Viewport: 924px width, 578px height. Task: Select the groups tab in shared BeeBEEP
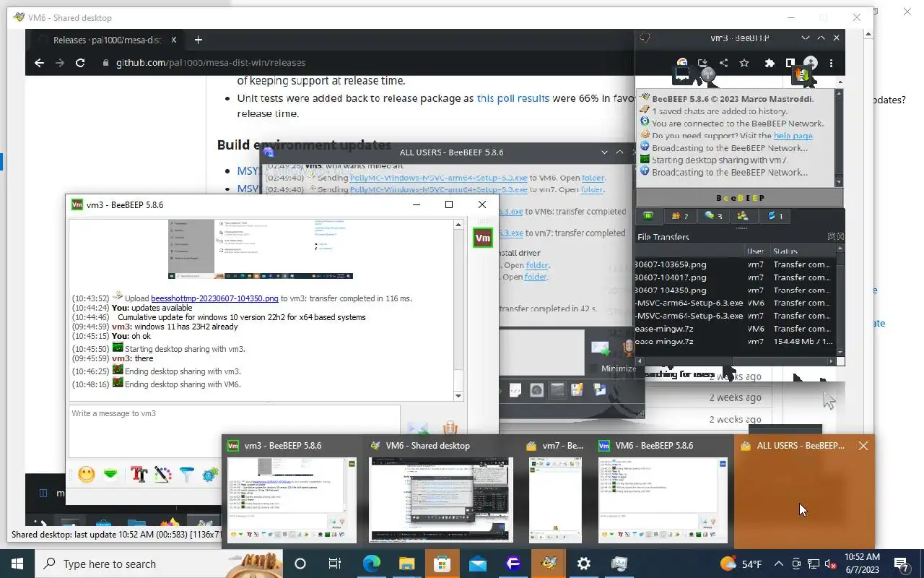(x=743, y=215)
